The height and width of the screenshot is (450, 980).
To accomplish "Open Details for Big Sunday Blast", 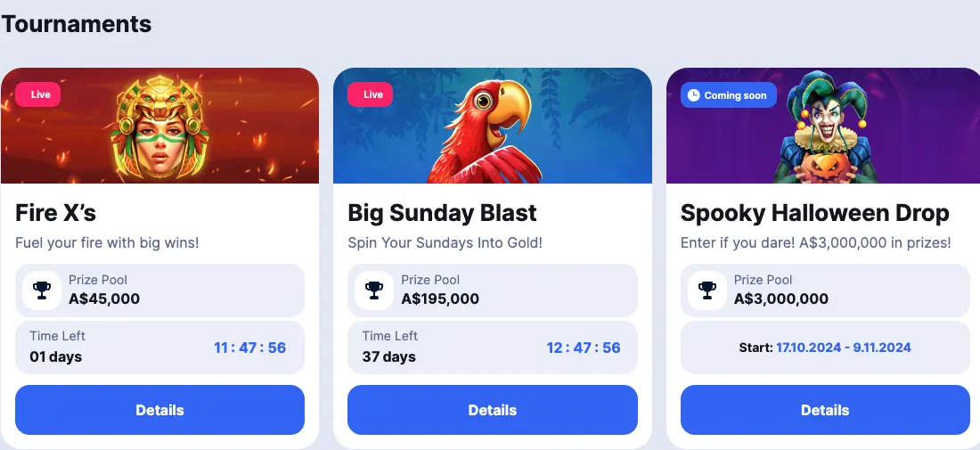I will pos(492,410).
